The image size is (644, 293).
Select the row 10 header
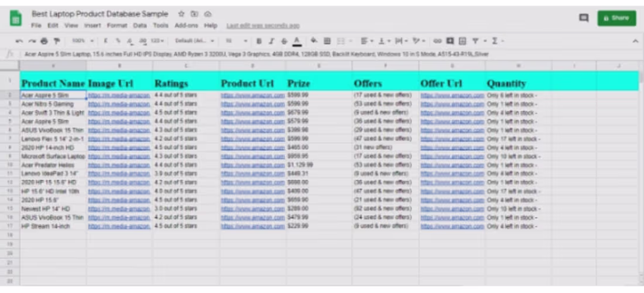tap(9, 166)
